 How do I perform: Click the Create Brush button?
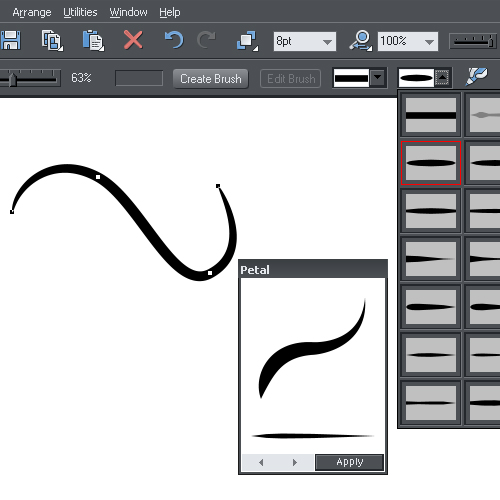pyautogui.click(x=211, y=79)
